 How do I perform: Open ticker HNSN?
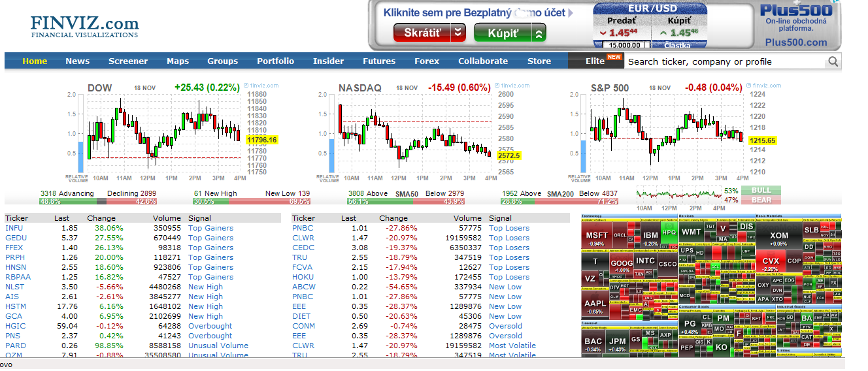[16, 267]
